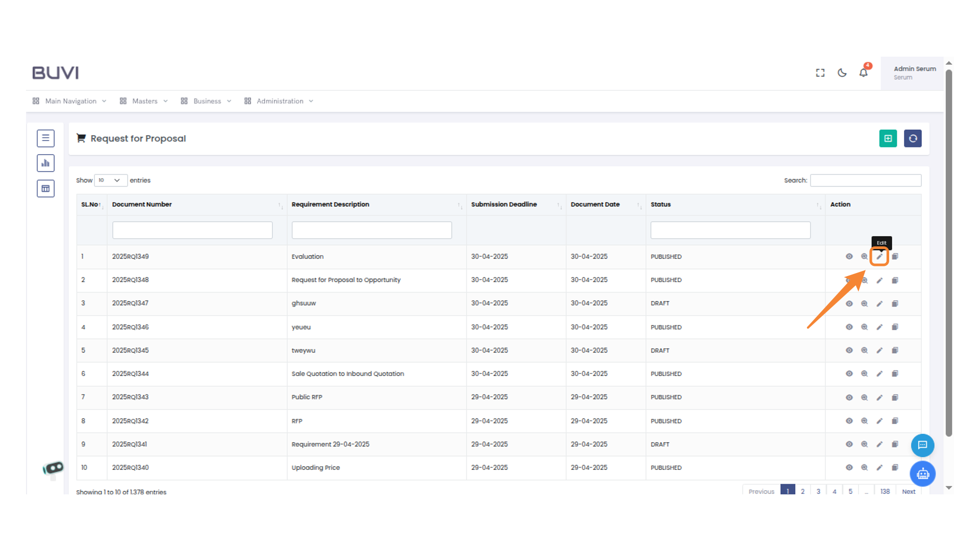Screen dimensions: 980x551
Task: Open Main Navigation menu
Action: [70, 101]
